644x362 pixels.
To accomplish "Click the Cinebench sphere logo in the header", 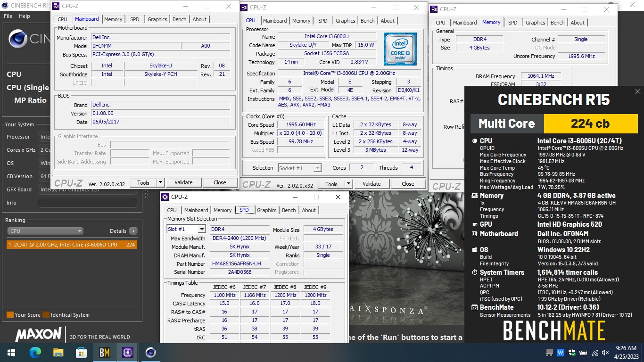I will coord(17,39).
